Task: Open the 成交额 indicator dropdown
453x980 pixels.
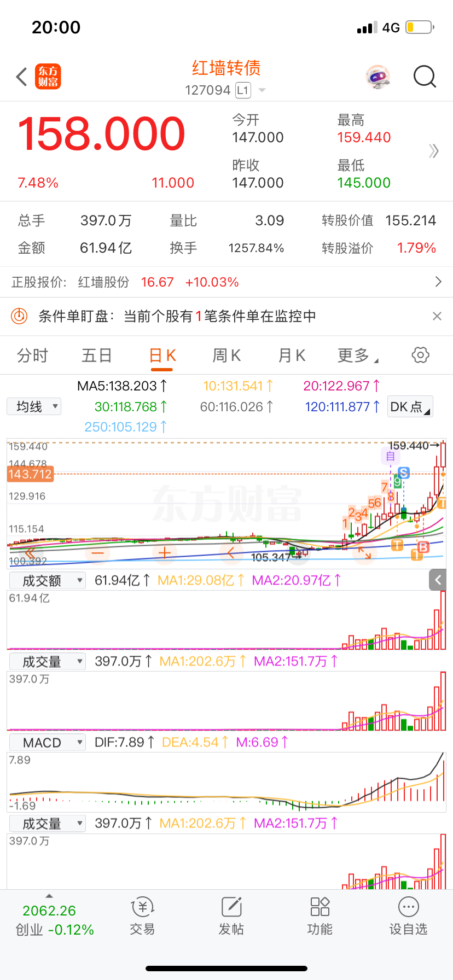Action: click(x=47, y=580)
